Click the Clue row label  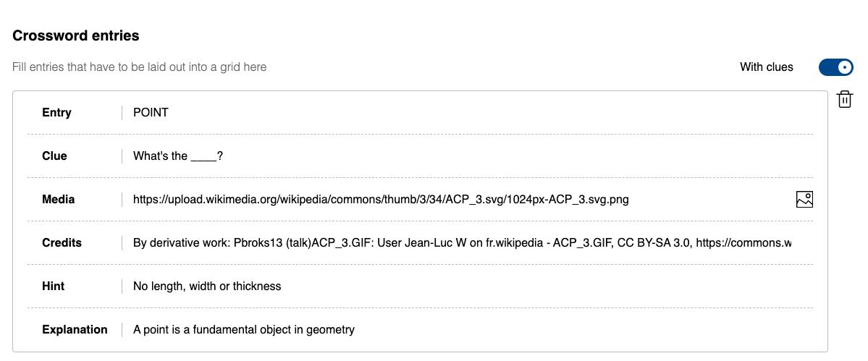tap(54, 156)
